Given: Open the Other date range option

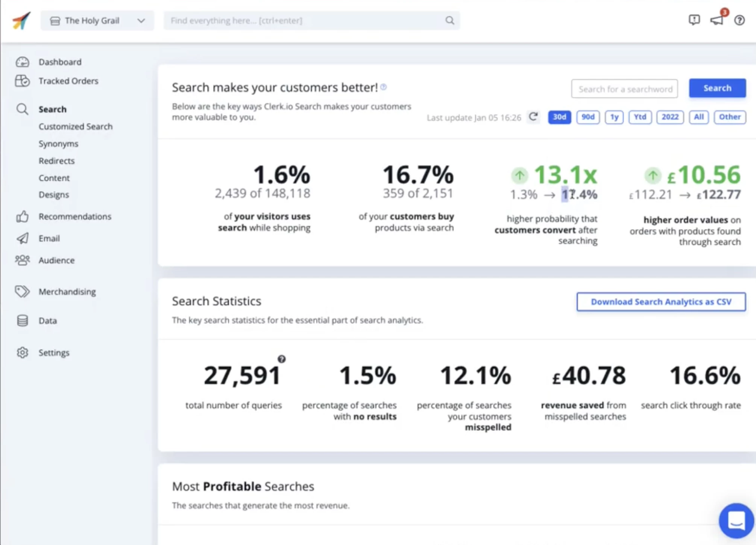Looking at the screenshot, I should (x=730, y=117).
